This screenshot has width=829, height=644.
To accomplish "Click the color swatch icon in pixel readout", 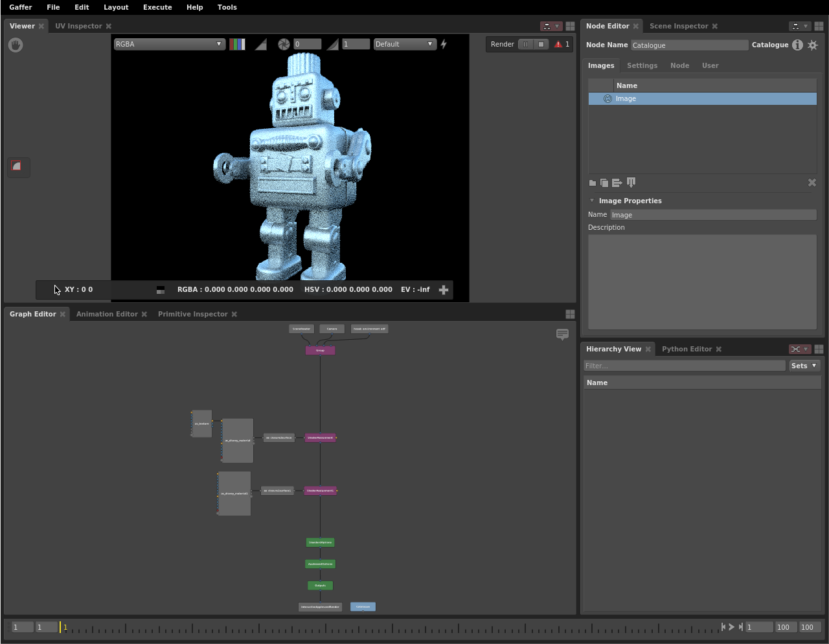I will click(161, 290).
